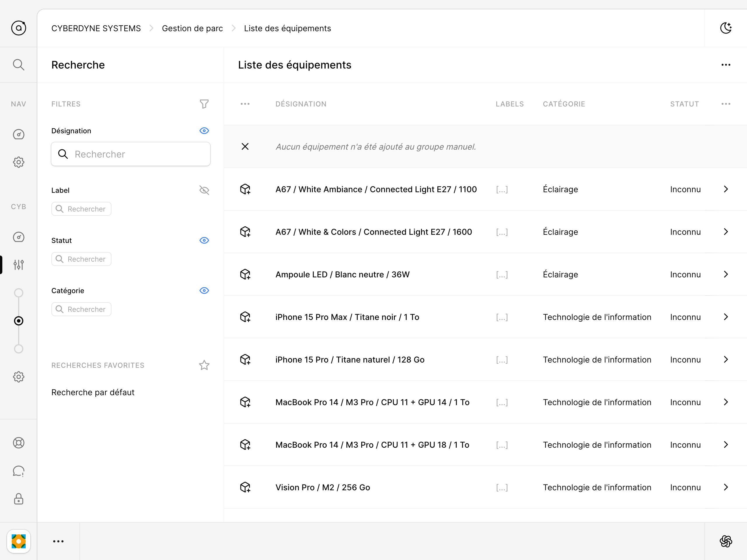Viewport: 747px width, 560px height.
Task: Open the CYB dashboard gauge icon
Action: (19, 237)
